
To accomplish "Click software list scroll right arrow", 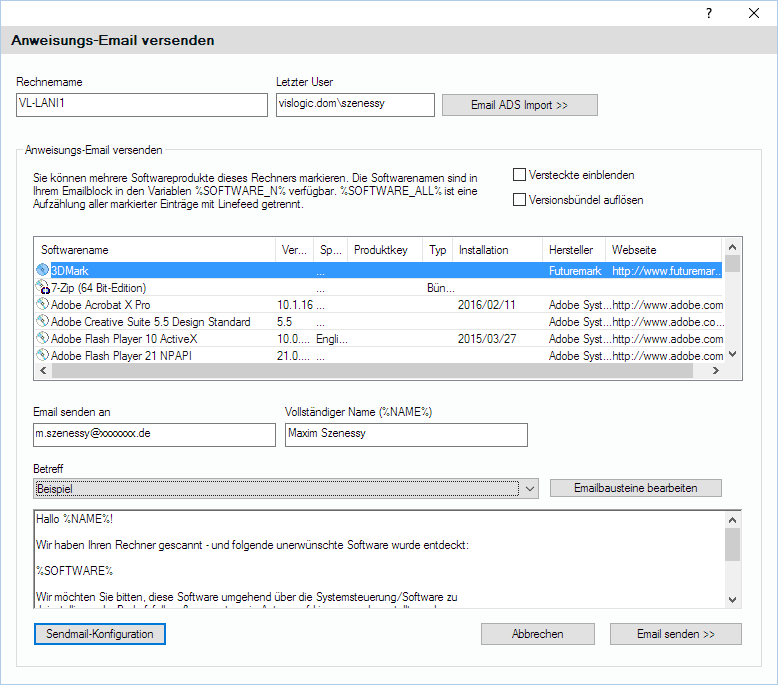I will tap(715, 371).
